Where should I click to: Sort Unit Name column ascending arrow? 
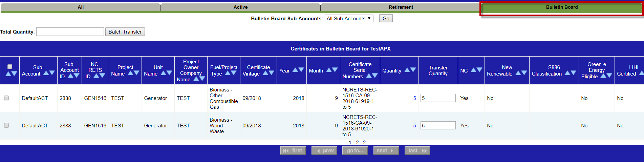[x=163, y=73]
